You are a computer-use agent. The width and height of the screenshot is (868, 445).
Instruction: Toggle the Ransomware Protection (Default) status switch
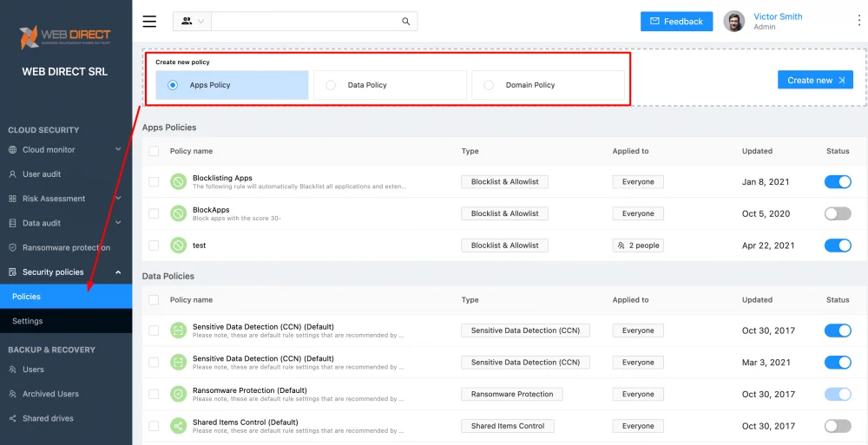838,394
